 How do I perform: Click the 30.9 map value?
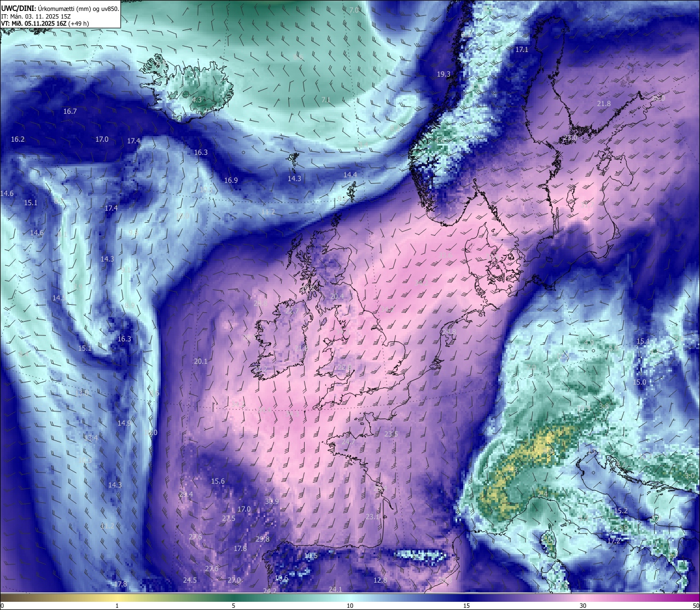pos(272,501)
